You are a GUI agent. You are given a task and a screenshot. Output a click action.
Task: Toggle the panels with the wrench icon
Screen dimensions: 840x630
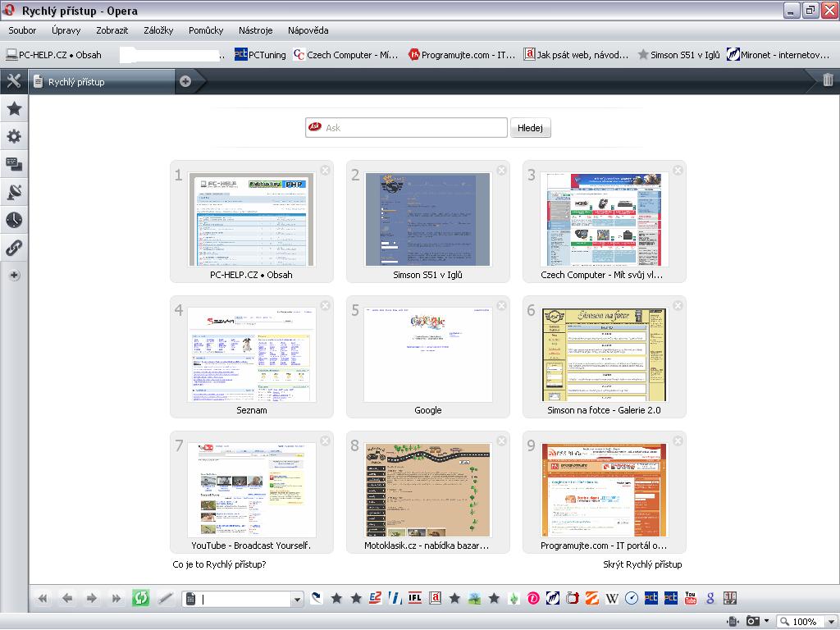click(x=14, y=80)
